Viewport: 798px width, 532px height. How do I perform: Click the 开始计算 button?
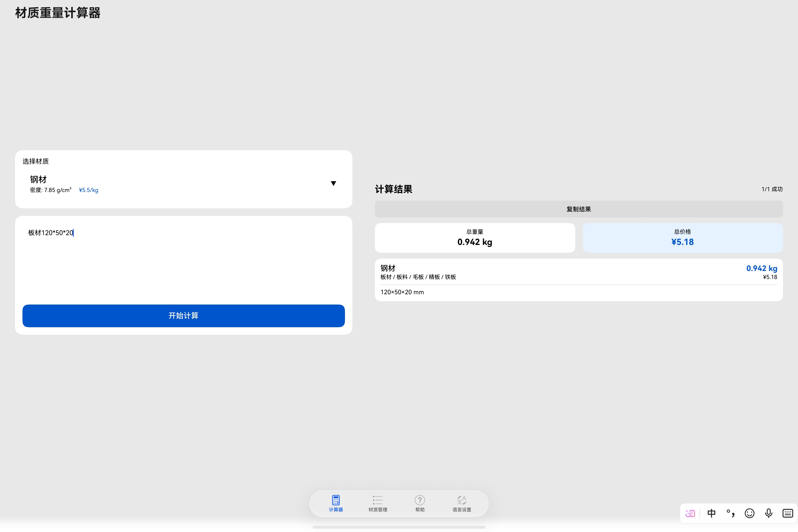(183, 316)
